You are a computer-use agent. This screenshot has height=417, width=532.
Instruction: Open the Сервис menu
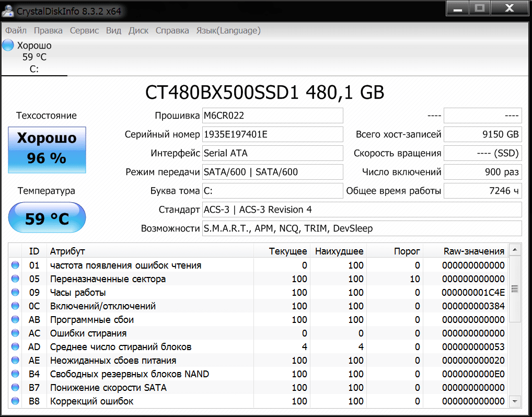coord(84,30)
